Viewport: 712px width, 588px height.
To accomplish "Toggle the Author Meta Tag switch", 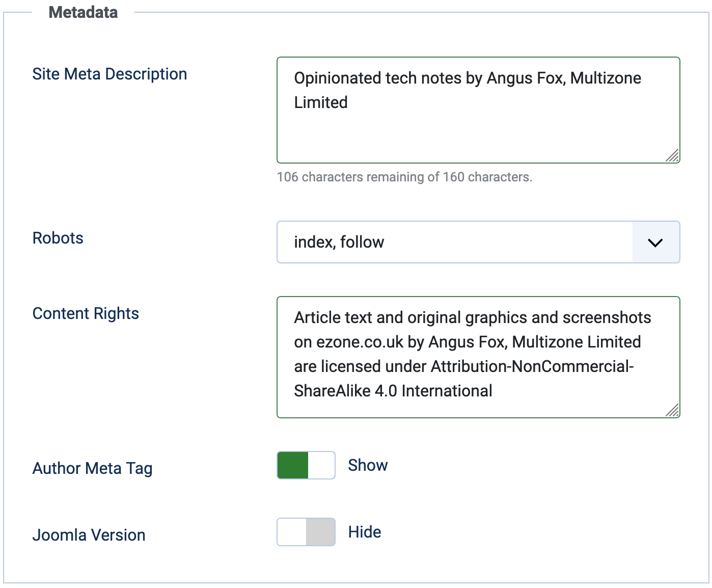I will (306, 465).
